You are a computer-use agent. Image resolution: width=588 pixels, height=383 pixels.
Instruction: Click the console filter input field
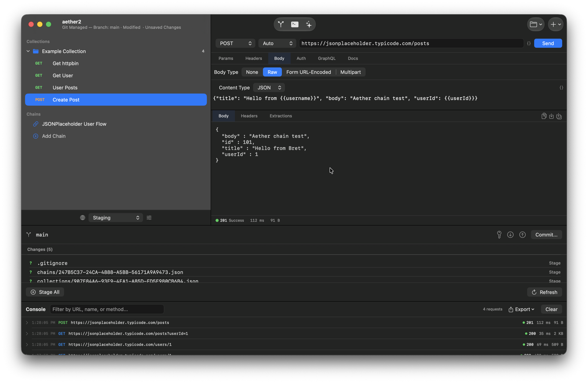(107, 310)
